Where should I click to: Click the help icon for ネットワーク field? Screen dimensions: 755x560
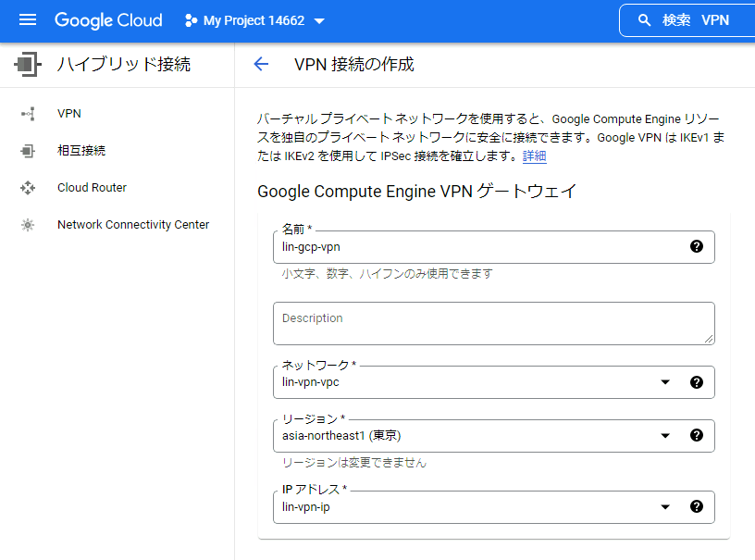tap(697, 381)
